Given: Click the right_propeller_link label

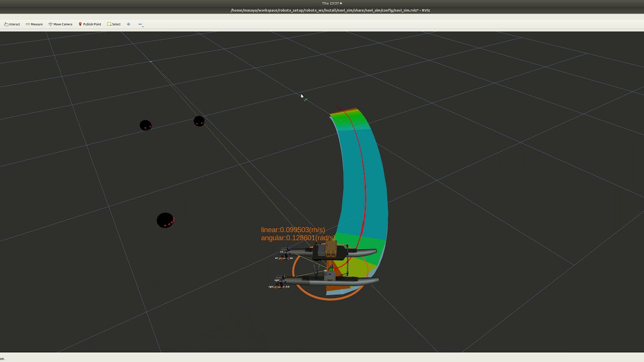Looking at the screenshot, I should [279, 287].
